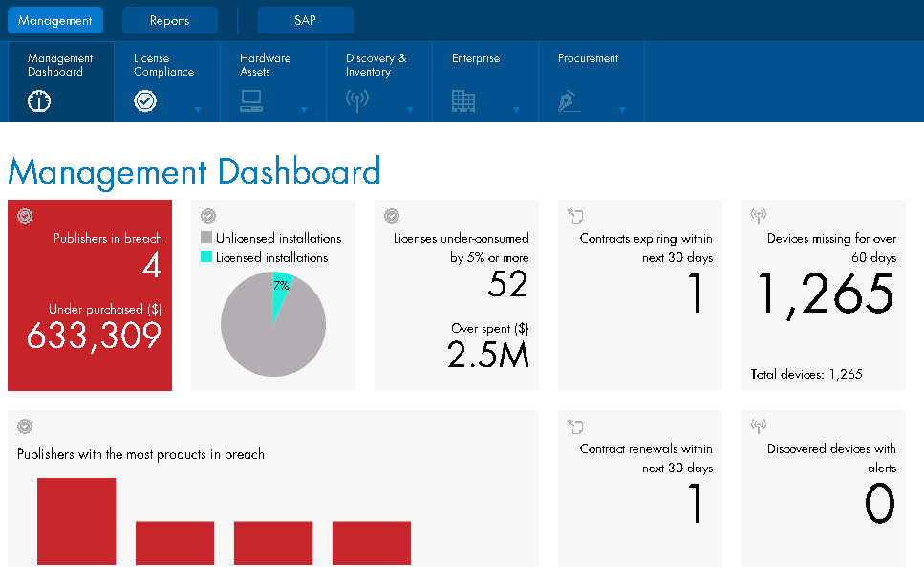
Task: Expand the Hardware Assets dropdown arrow
Action: tap(305, 110)
